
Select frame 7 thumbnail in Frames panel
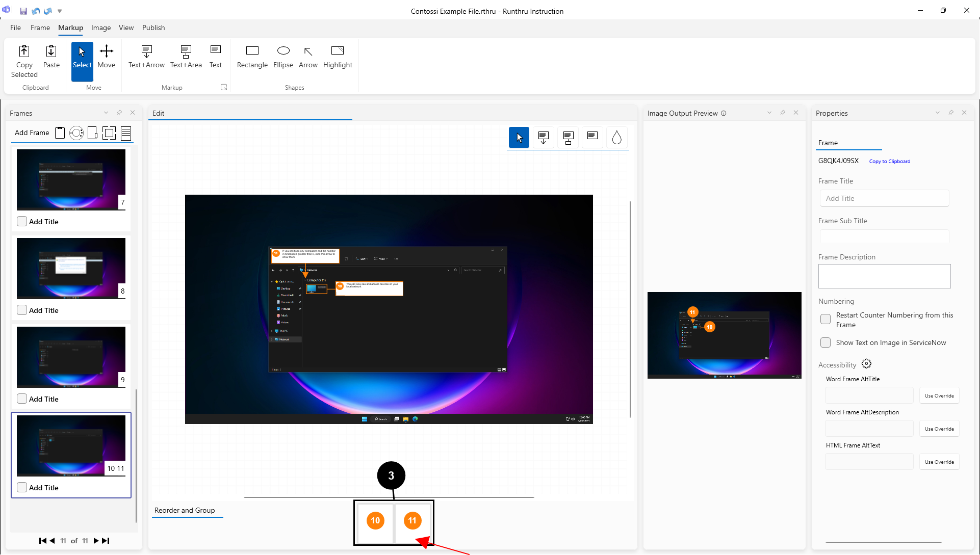(x=71, y=179)
